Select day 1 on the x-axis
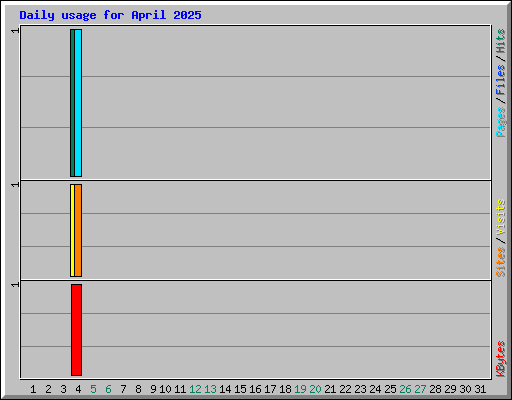 (x=33, y=389)
